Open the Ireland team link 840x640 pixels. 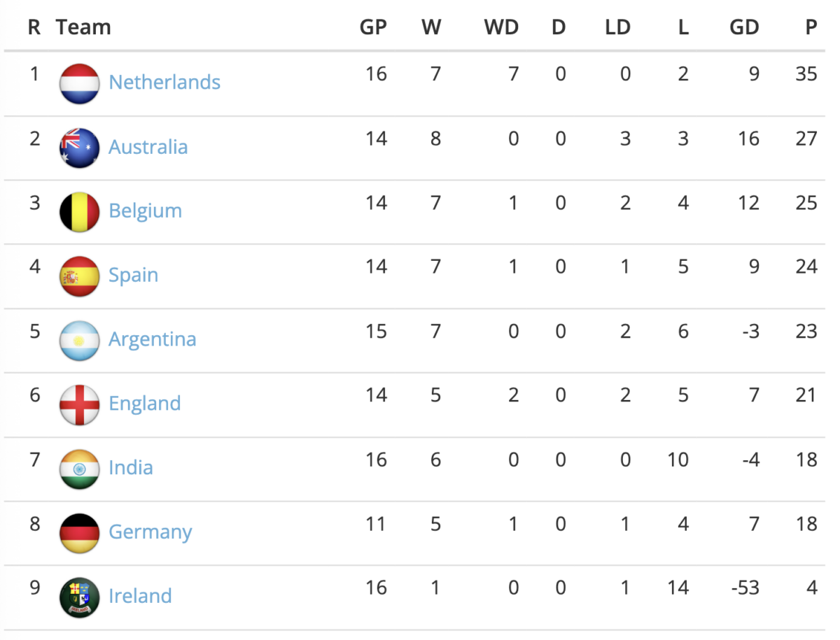(140, 597)
